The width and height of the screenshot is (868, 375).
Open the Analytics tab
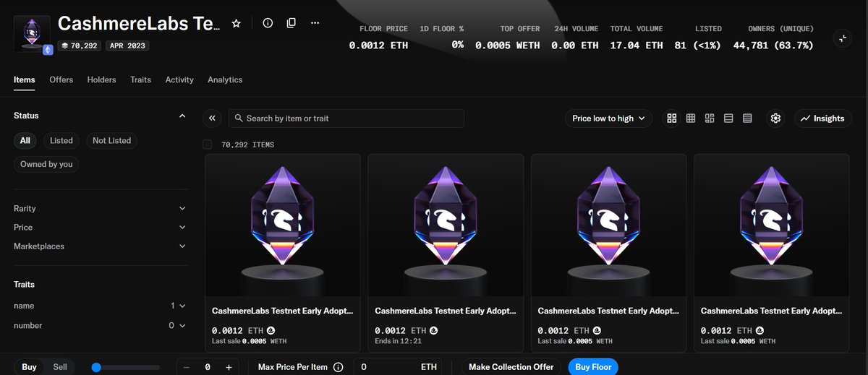[x=225, y=79]
